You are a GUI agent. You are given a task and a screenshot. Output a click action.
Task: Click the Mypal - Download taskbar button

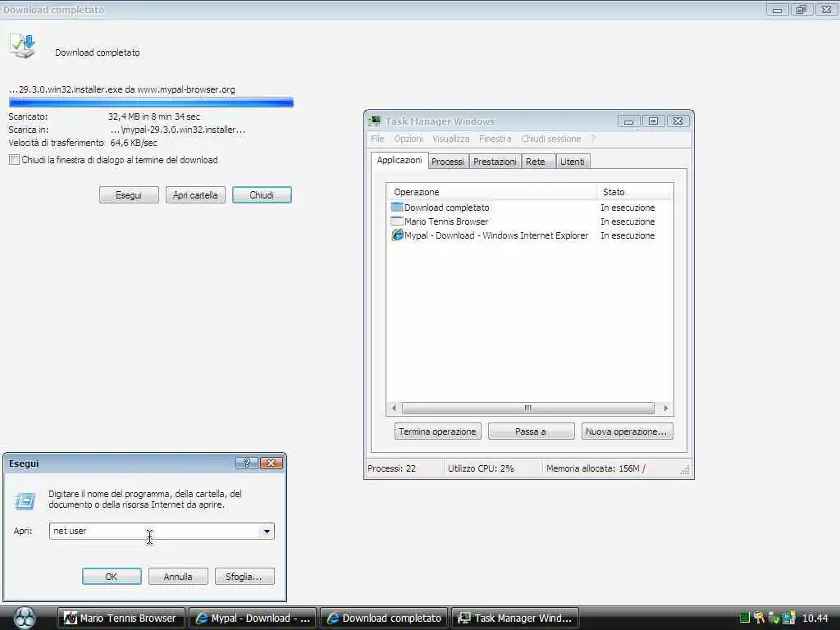[253, 619]
